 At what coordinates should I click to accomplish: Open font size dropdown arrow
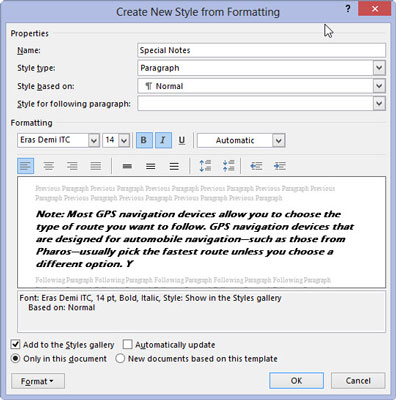(x=124, y=140)
